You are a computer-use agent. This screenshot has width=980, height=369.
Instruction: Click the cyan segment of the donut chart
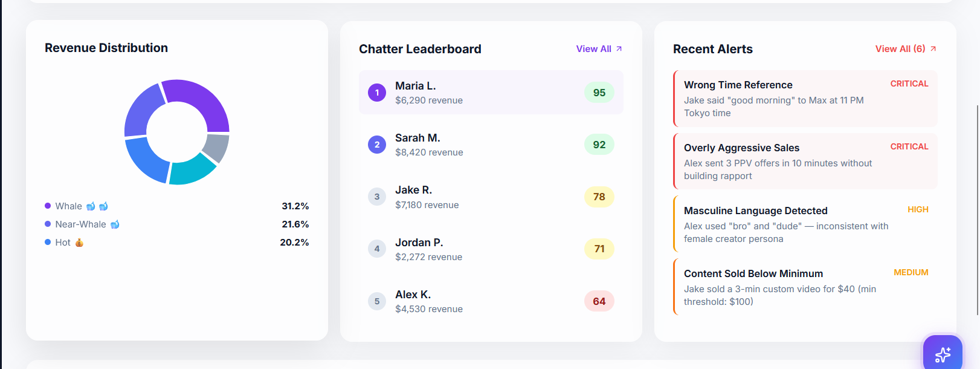[192, 170]
